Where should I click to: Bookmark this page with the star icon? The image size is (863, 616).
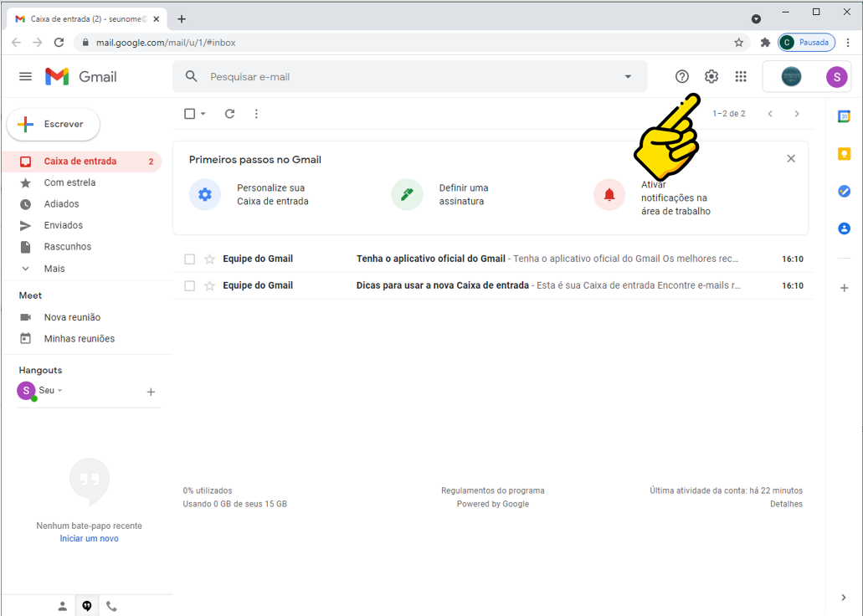tap(738, 43)
